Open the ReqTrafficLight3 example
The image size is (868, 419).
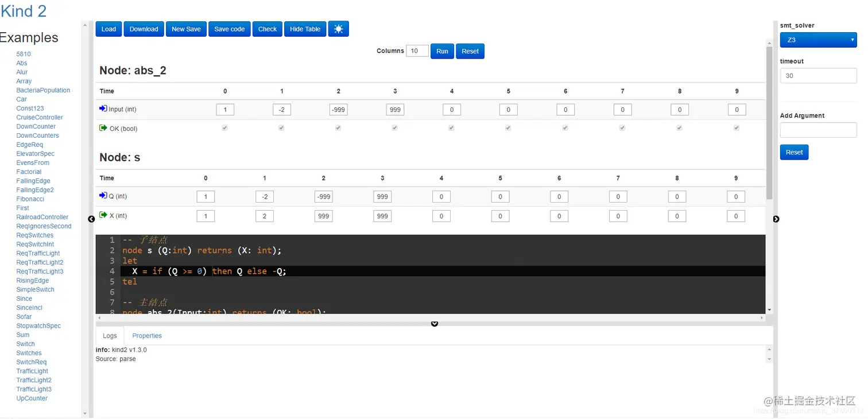pos(40,271)
